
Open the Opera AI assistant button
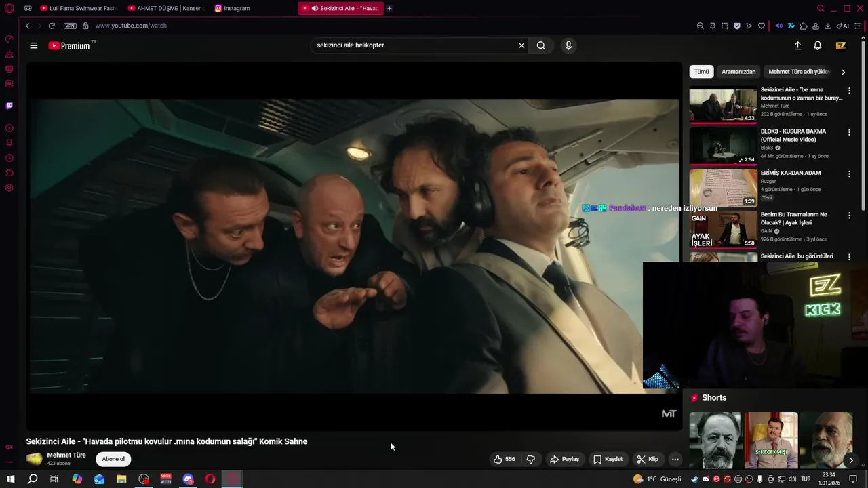[x=843, y=26]
